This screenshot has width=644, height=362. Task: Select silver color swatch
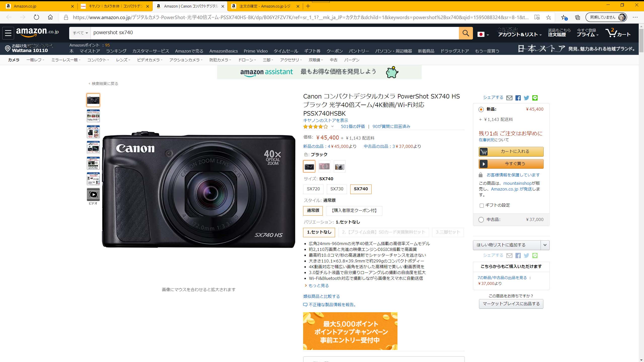(340, 166)
